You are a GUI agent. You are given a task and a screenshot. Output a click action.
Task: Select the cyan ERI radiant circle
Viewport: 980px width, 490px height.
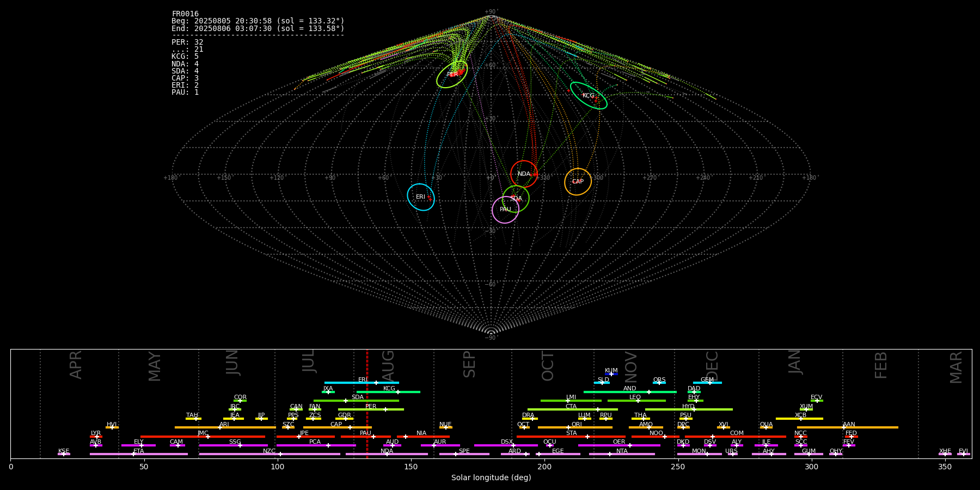click(421, 197)
